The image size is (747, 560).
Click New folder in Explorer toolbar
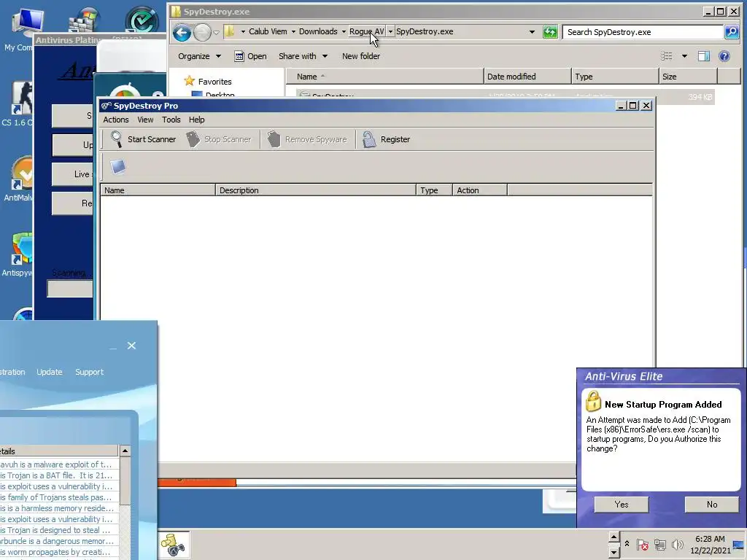pos(361,56)
